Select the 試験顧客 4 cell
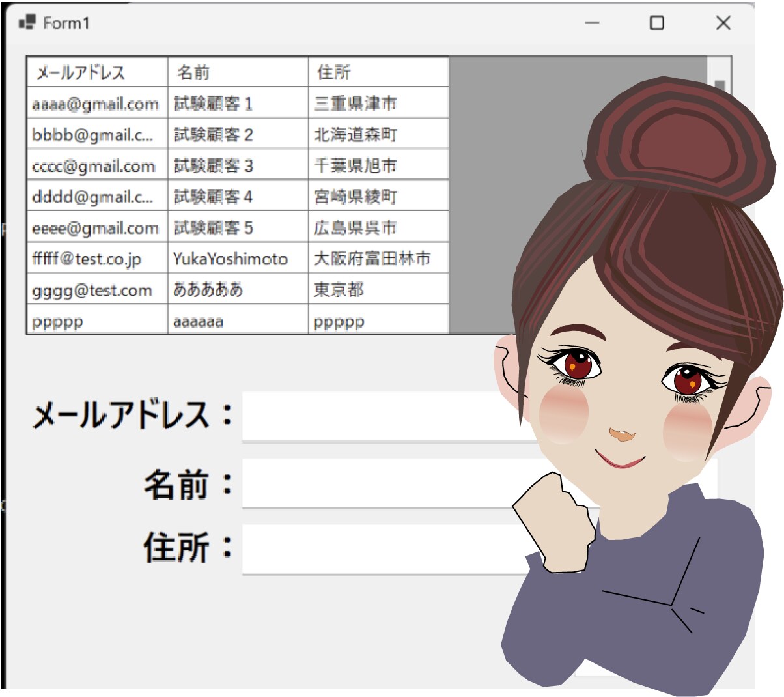Screen dimensions: 784x697 tap(238, 196)
